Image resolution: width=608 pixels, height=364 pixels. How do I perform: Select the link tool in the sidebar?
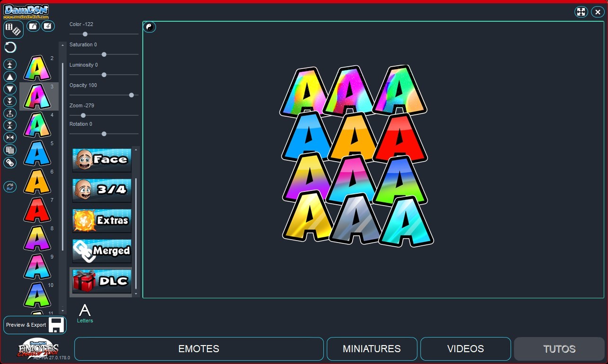(x=10, y=163)
